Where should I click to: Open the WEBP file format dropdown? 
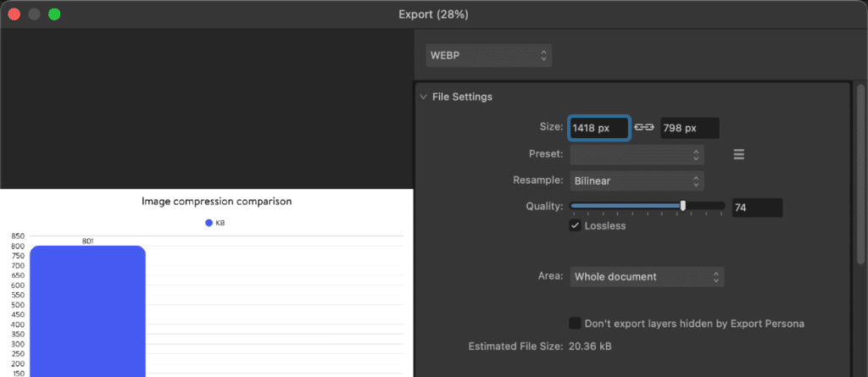tap(488, 56)
